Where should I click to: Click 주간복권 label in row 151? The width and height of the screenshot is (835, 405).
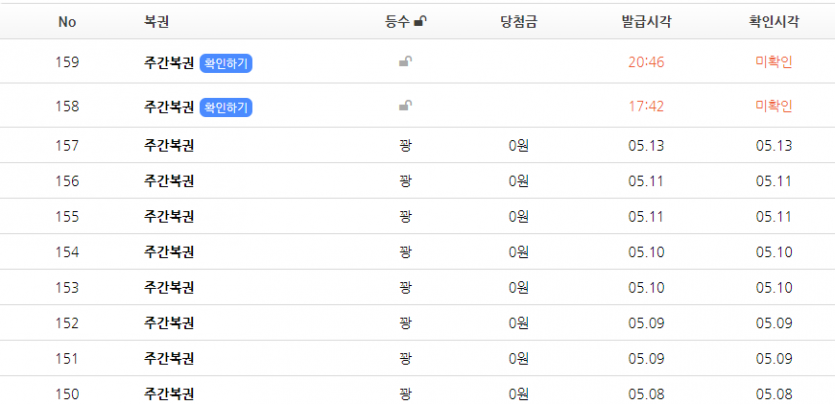click(168, 359)
